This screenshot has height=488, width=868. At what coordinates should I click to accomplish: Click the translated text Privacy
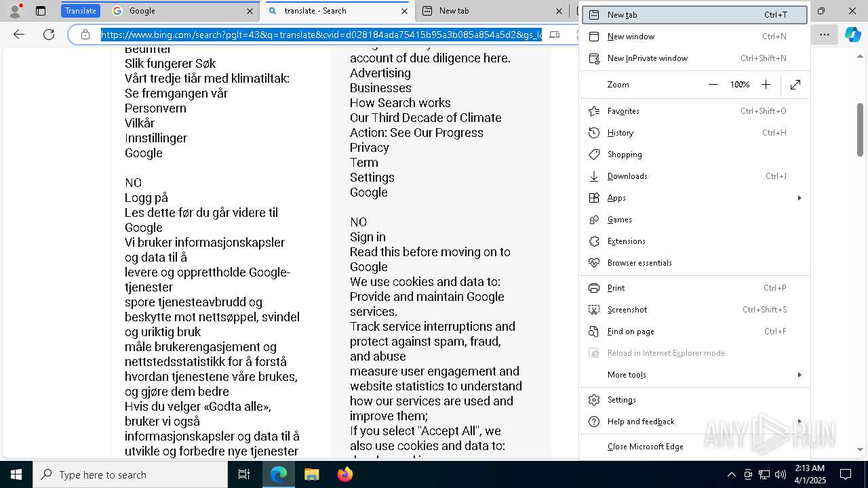370,148
